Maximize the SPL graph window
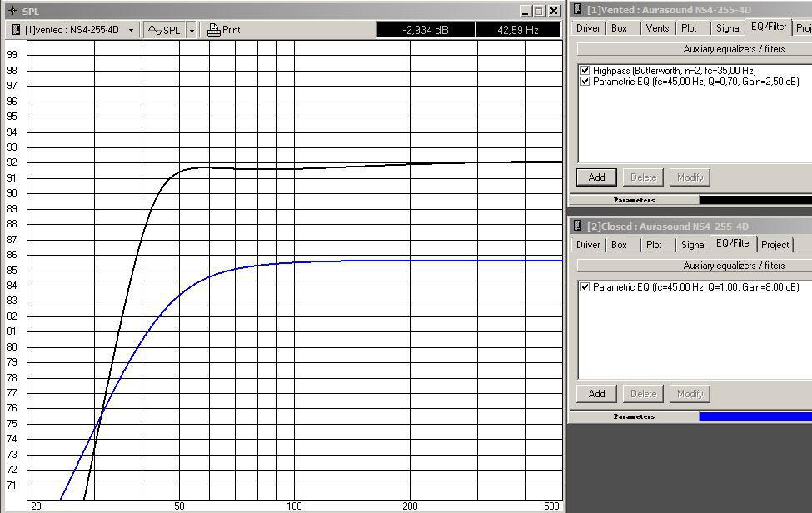Viewport: 812px width, 513px height. 539,11
